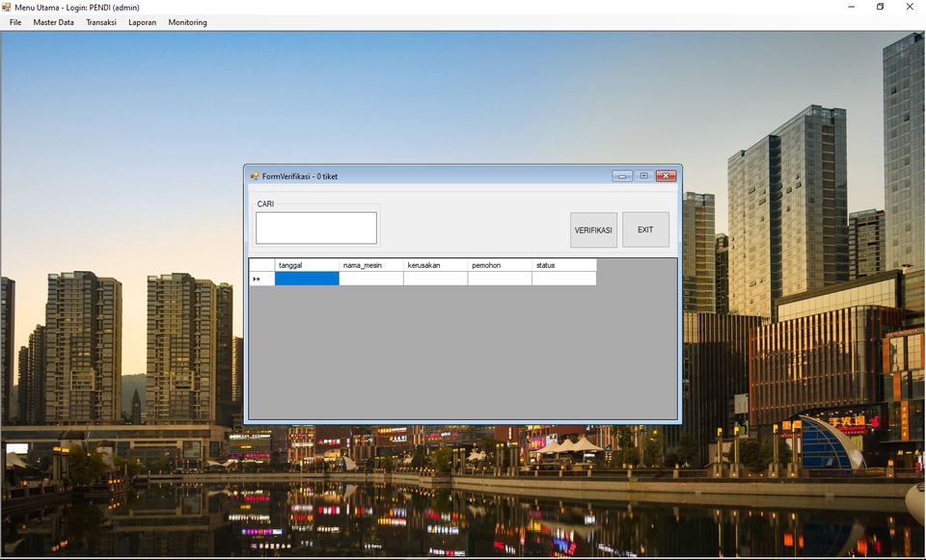The height and width of the screenshot is (560, 926).
Task: Maximize the FormVerifikasi child window
Action: pos(644,176)
